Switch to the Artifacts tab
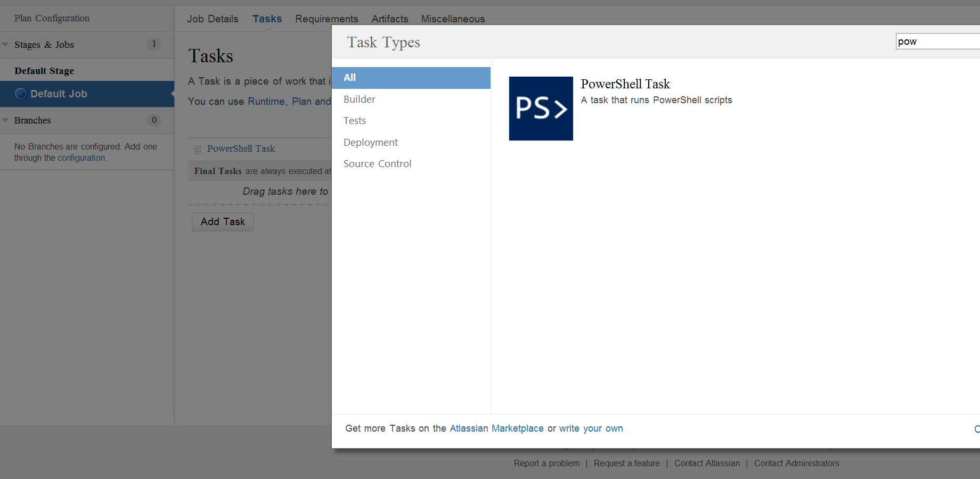The height and width of the screenshot is (479, 980). click(390, 19)
